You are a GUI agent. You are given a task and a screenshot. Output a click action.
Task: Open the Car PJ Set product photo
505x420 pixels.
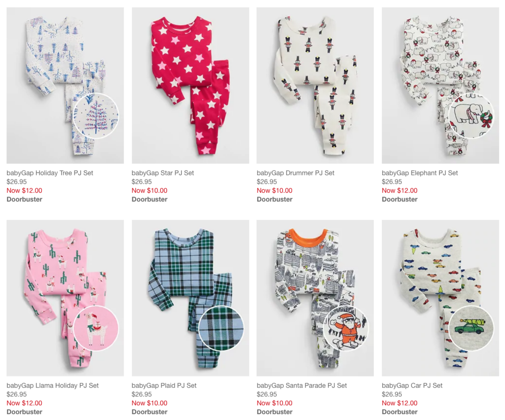pos(440,298)
